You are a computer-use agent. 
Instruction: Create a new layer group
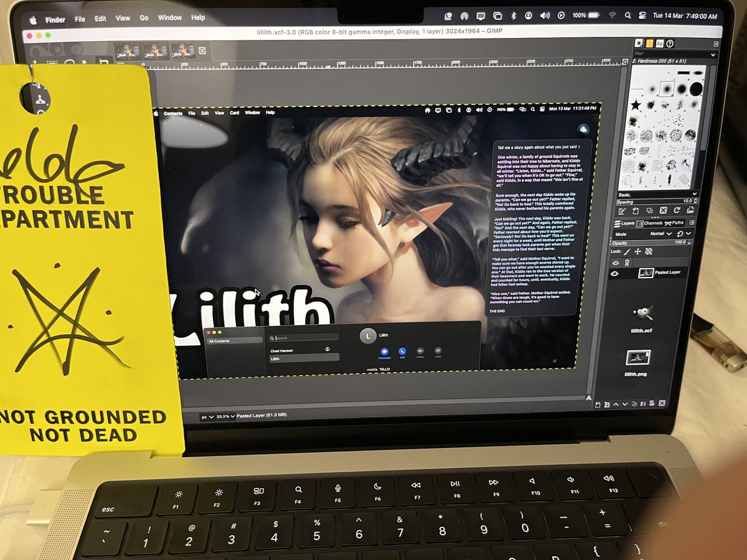point(606,404)
